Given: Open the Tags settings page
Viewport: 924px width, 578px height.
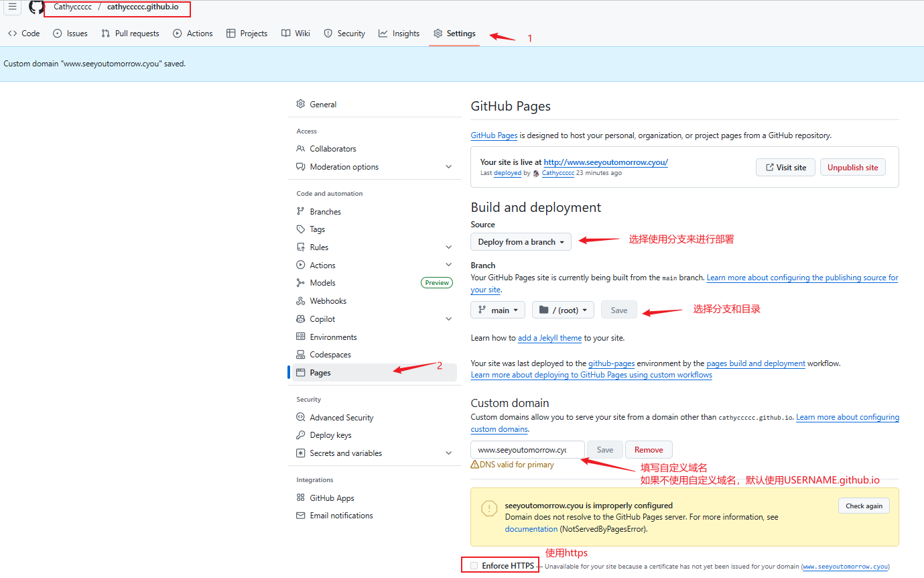Looking at the screenshot, I should coord(317,229).
